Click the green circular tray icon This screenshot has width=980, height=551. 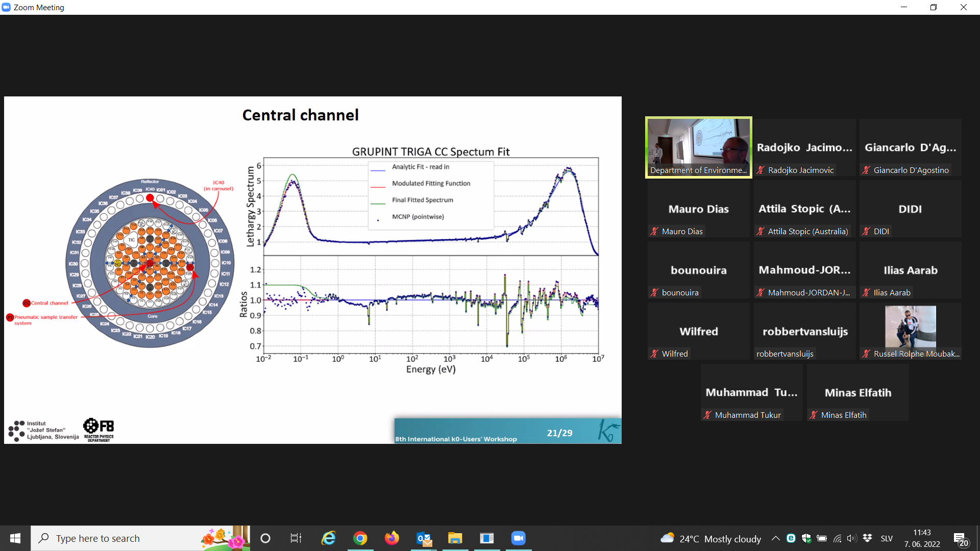coord(791,538)
